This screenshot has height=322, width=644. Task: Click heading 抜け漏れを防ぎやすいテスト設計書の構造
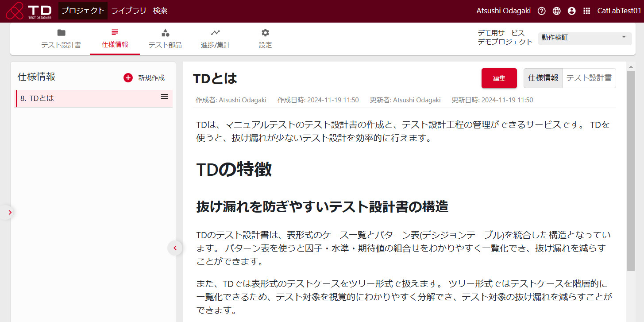(322, 207)
